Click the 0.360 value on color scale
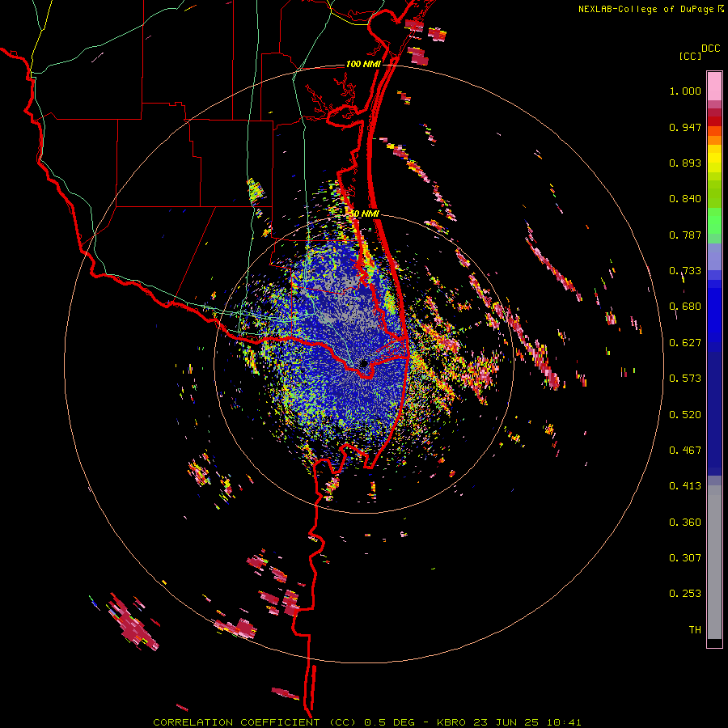Image resolution: width=728 pixels, height=728 pixels. click(x=685, y=523)
